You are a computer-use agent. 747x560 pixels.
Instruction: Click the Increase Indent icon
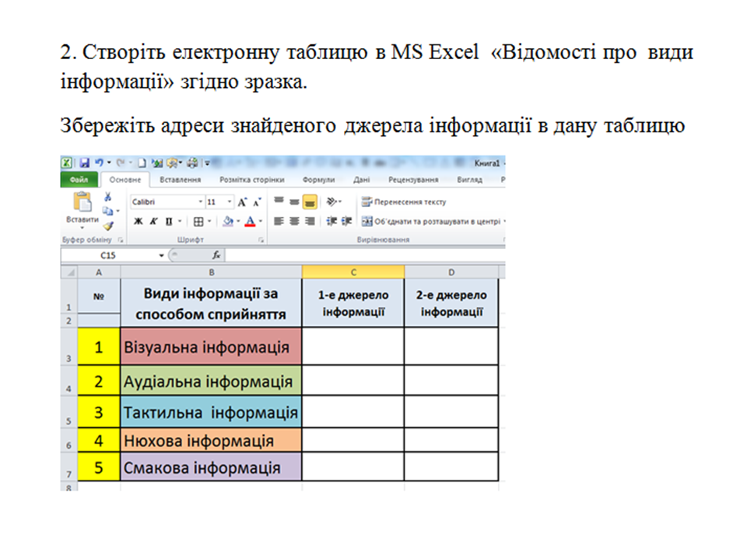pos(347,221)
